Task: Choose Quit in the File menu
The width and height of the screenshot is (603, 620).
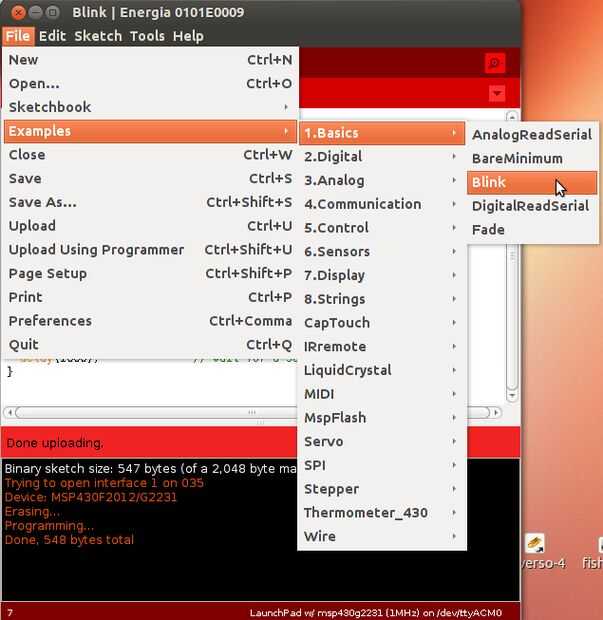Action: 150,344
